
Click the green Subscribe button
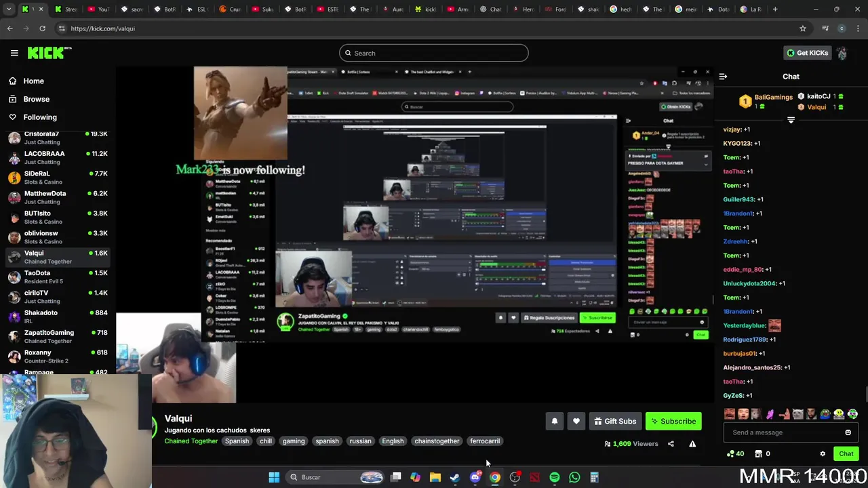[673, 421]
